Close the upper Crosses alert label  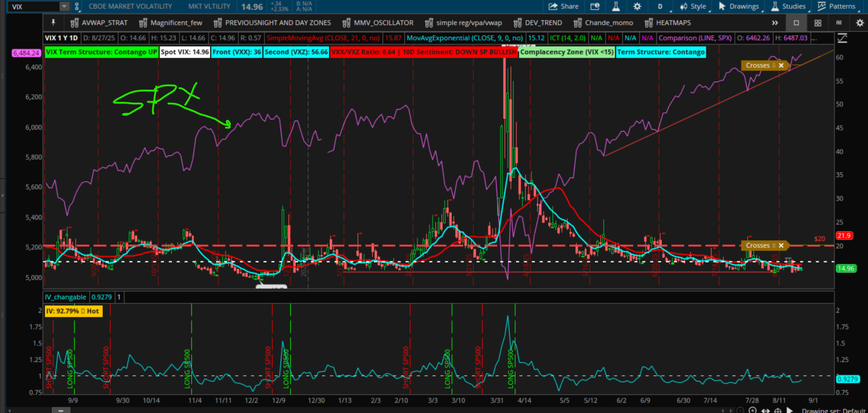(x=781, y=65)
